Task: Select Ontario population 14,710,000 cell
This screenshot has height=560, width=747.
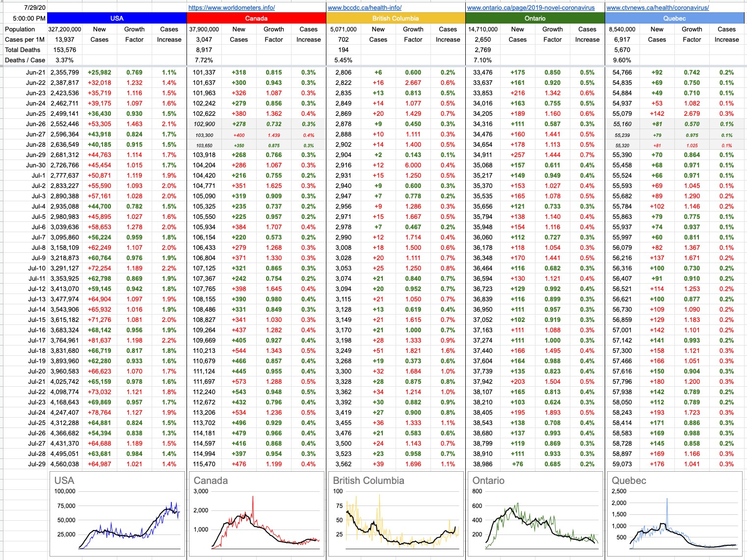Action: tap(483, 29)
